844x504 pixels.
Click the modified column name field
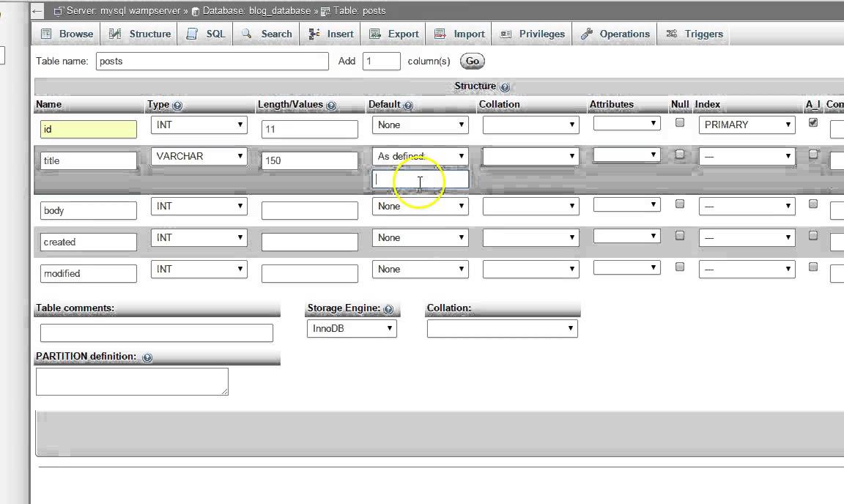[x=88, y=273]
